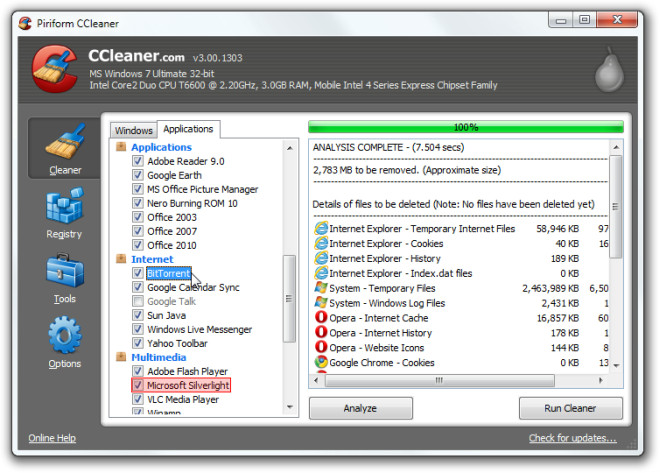
Task: Uncheck Google Earth checkbox
Action: [x=137, y=175]
